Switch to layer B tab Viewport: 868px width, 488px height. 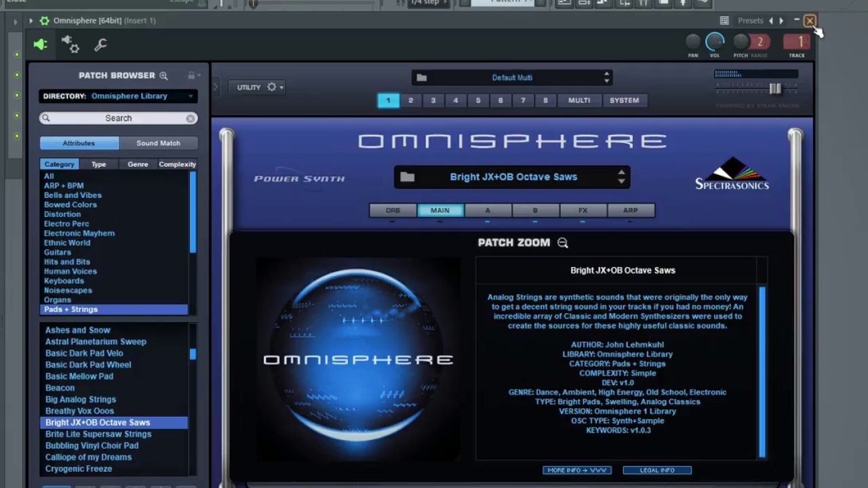pos(535,211)
